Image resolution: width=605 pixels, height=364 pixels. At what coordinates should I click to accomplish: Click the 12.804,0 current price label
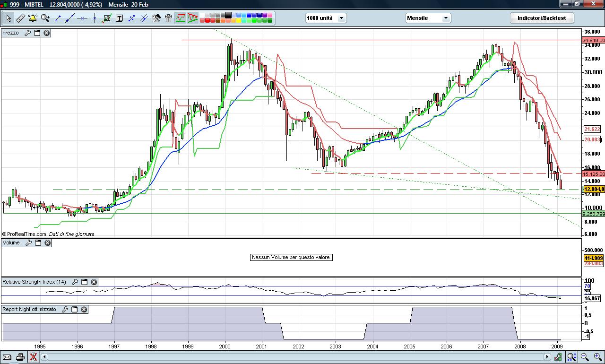coord(594,189)
